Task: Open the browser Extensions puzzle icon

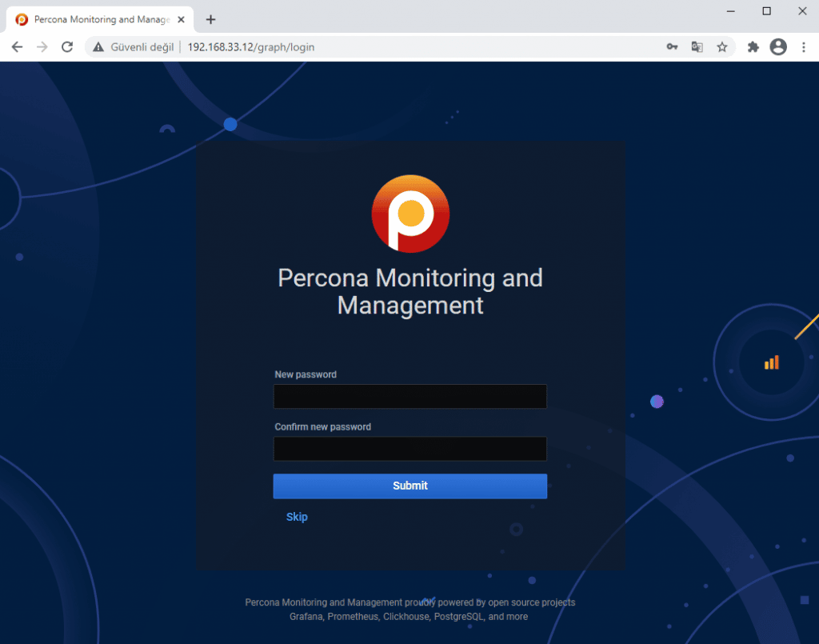Action: pyautogui.click(x=753, y=46)
